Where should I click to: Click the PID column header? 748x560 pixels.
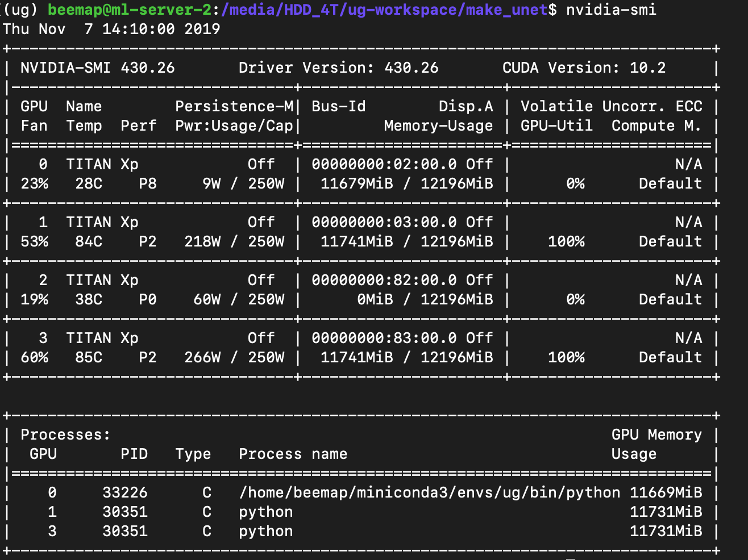click(134, 454)
